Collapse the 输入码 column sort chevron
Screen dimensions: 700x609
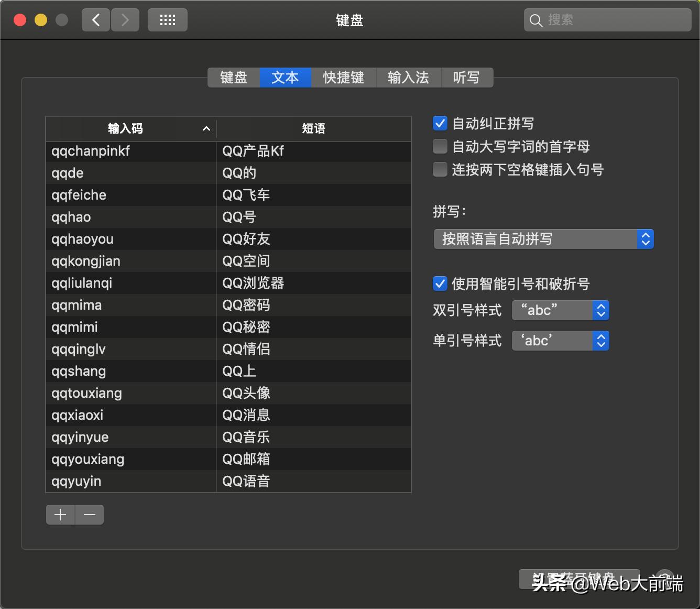pyautogui.click(x=206, y=128)
